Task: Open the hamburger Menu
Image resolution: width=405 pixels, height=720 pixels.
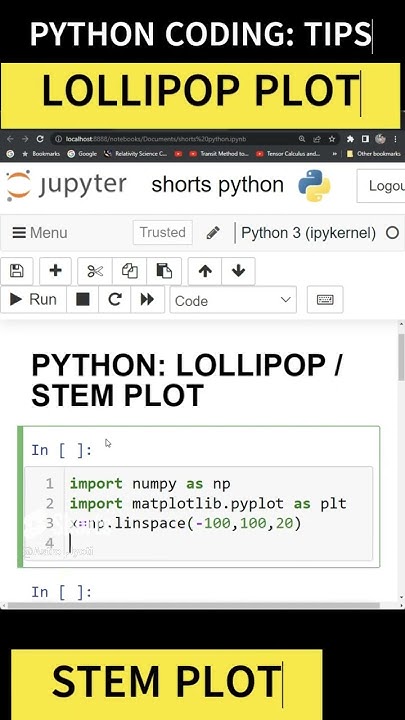Action: (x=39, y=233)
